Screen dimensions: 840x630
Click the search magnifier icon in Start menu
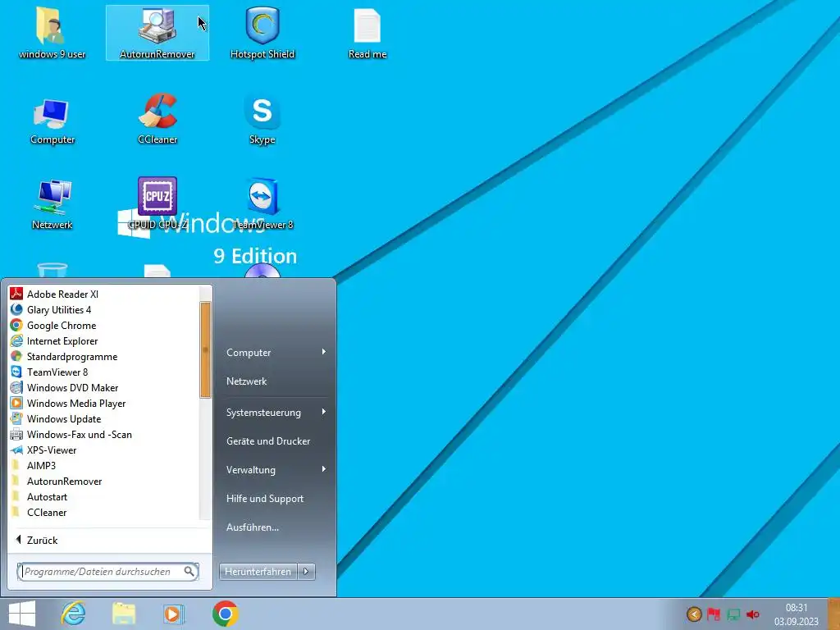[189, 571]
